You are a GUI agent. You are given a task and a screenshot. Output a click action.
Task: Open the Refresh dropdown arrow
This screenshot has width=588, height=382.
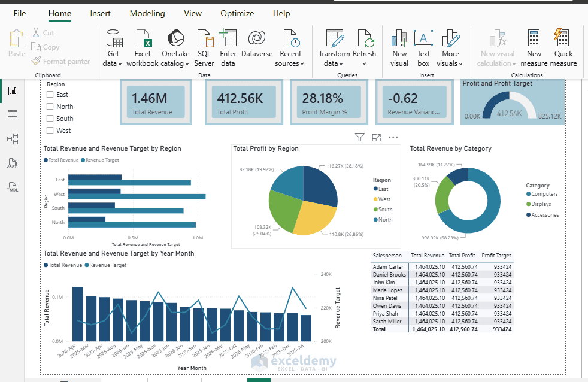[364, 63]
